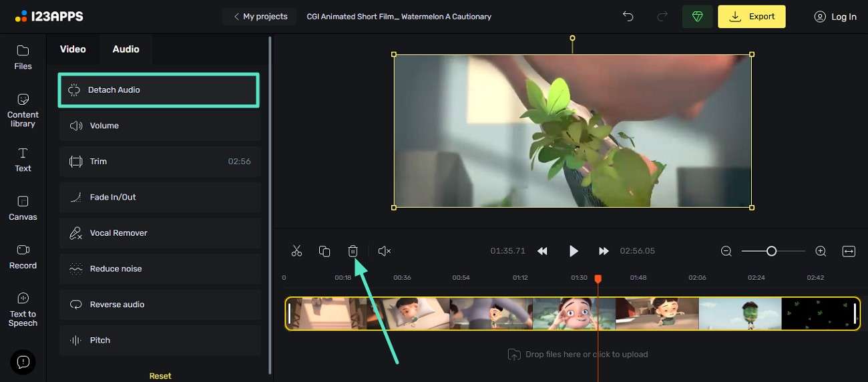The image size is (868, 382).
Task: Go back to My projects
Action: tap(260, 17)
